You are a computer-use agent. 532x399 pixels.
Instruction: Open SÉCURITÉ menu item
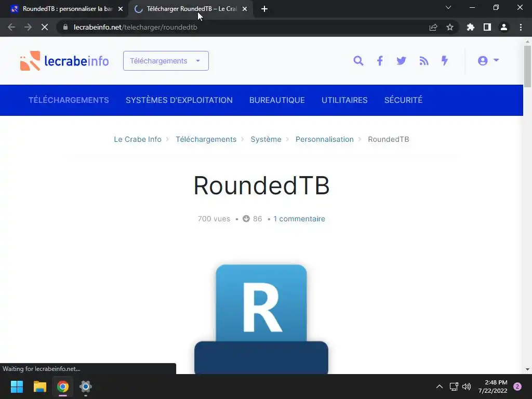pyautogui.click(x=403, y=100)
